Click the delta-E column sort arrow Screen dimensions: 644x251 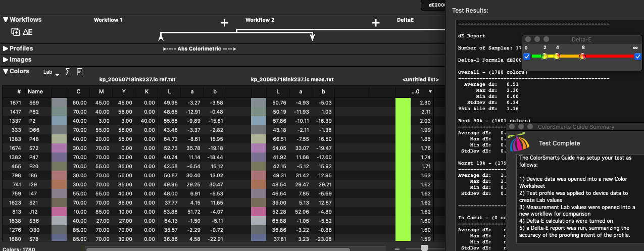430,92
